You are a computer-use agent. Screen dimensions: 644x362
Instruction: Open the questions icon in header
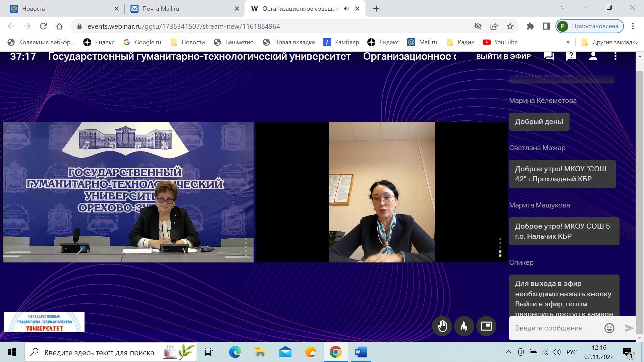point(571,56)
